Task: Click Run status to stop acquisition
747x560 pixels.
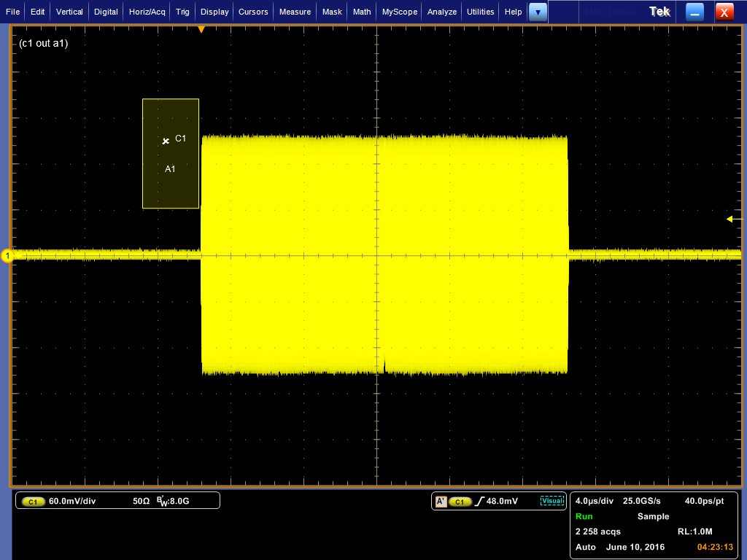Action: point(583,516)
